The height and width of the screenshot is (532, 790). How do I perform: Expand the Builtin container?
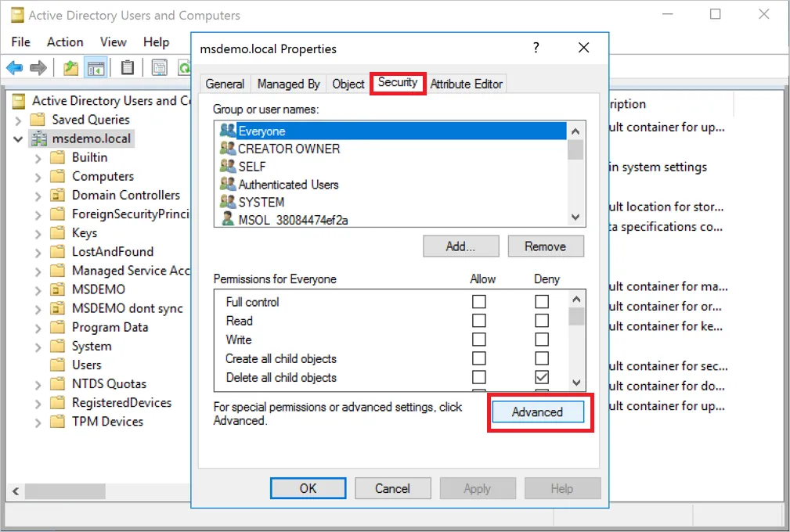[38, 158]
